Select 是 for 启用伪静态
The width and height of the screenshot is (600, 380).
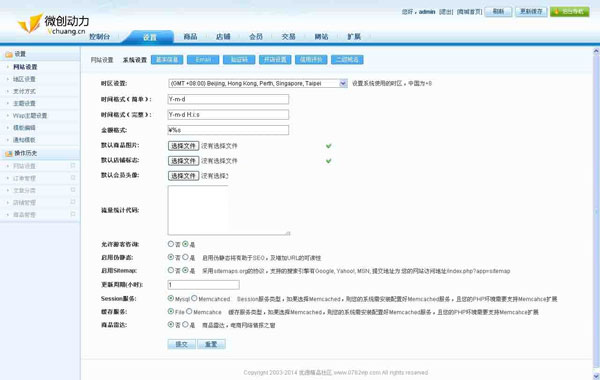185,257
